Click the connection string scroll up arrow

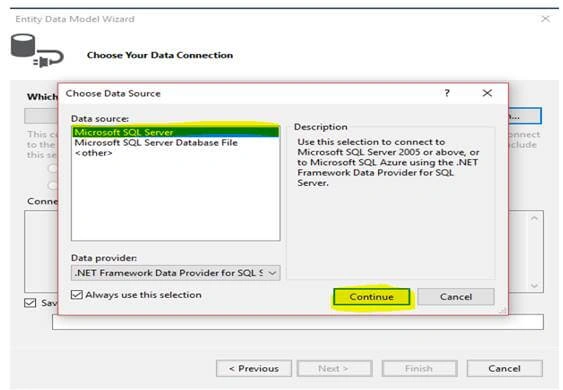(x=534, y=218)
